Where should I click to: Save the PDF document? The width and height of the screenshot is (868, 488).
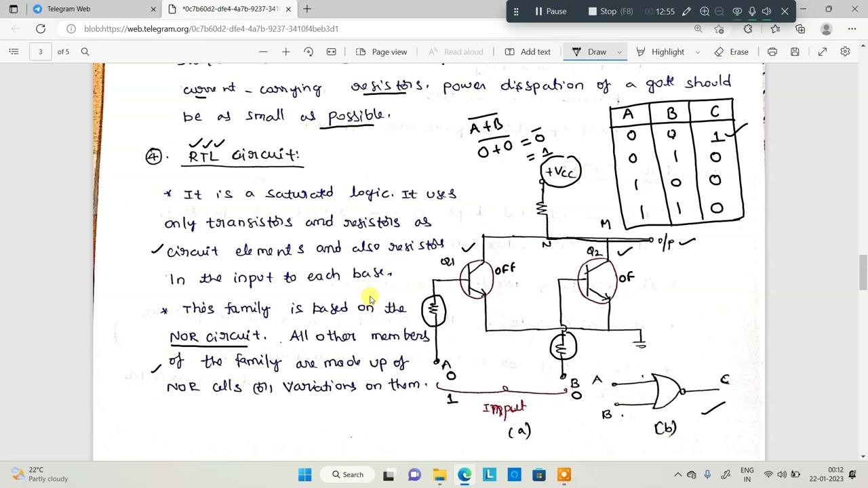795,52
